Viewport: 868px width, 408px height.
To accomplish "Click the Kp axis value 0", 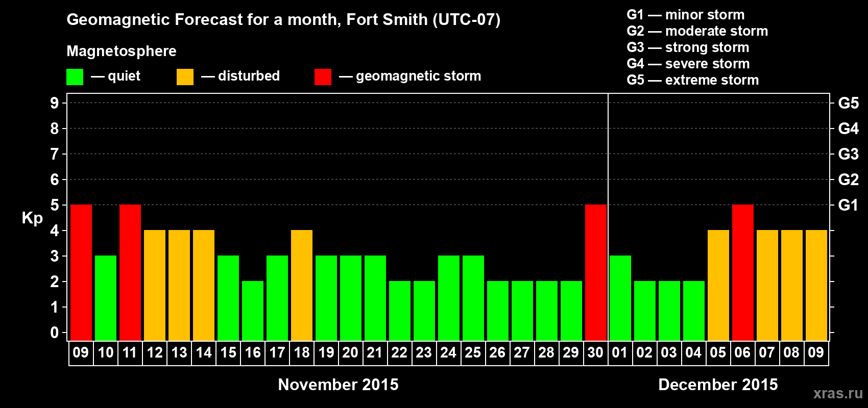I will 55,333.
